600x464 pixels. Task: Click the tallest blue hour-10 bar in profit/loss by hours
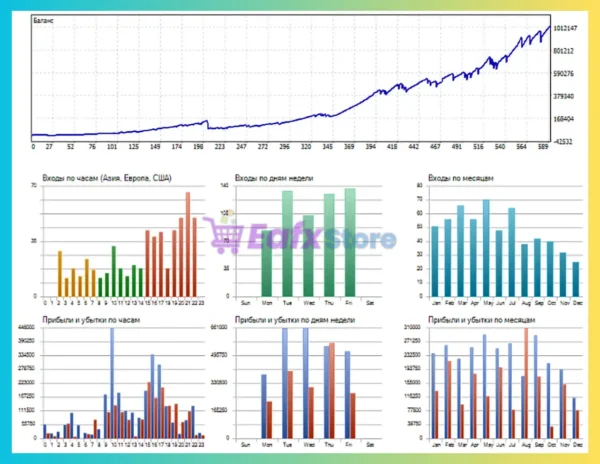(x=112, y=383)
